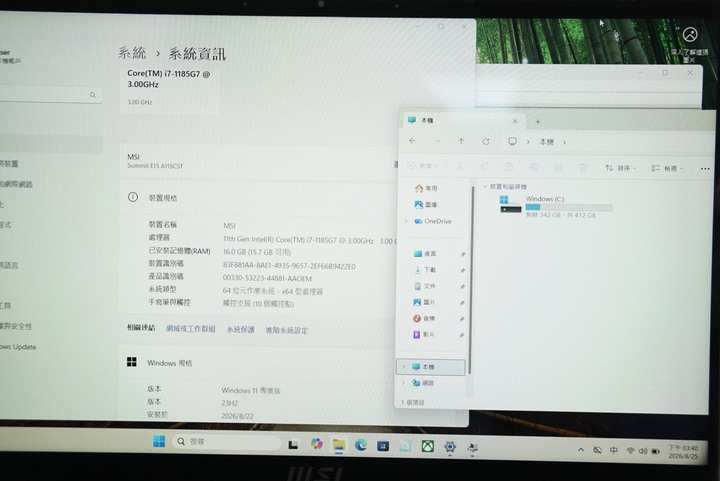Open pinned 圖片 (Pictures) folder
The width and height of the screenshot is (720, 481).
click(425, 302)
